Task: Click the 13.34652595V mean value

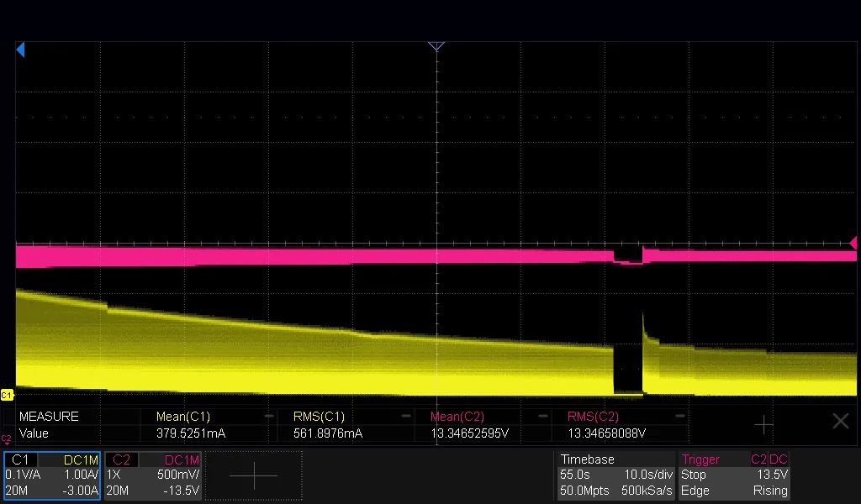Action: (x=469, y=433)
